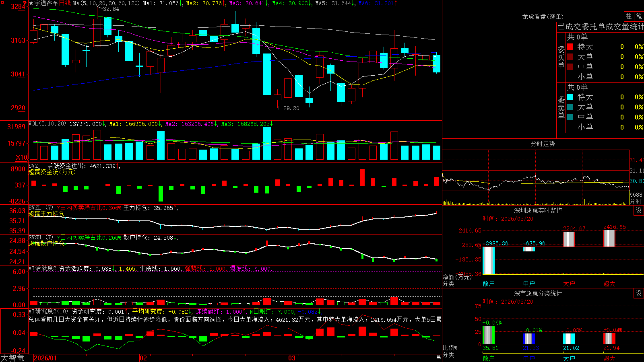This screenshot has width=644, height=362.
Task: Open 设 settings for 深圳超赢实时监控
Action: click(x=639, y=210)
